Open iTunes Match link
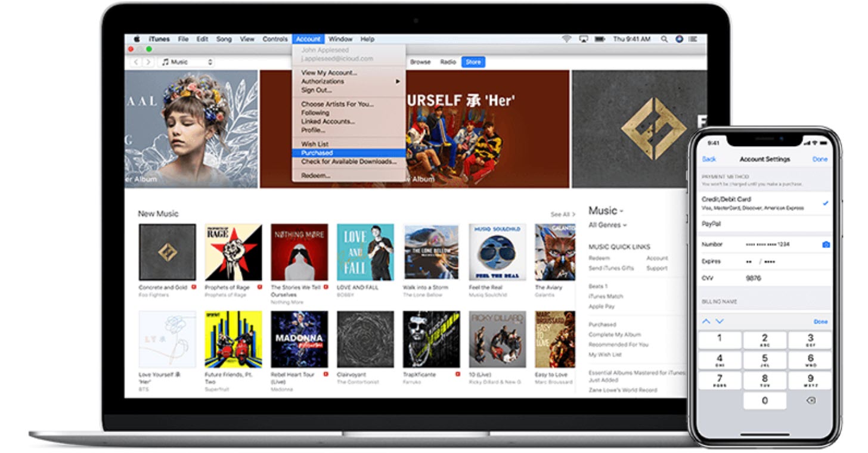Screen dimensions: 868x453 (606, 297)
